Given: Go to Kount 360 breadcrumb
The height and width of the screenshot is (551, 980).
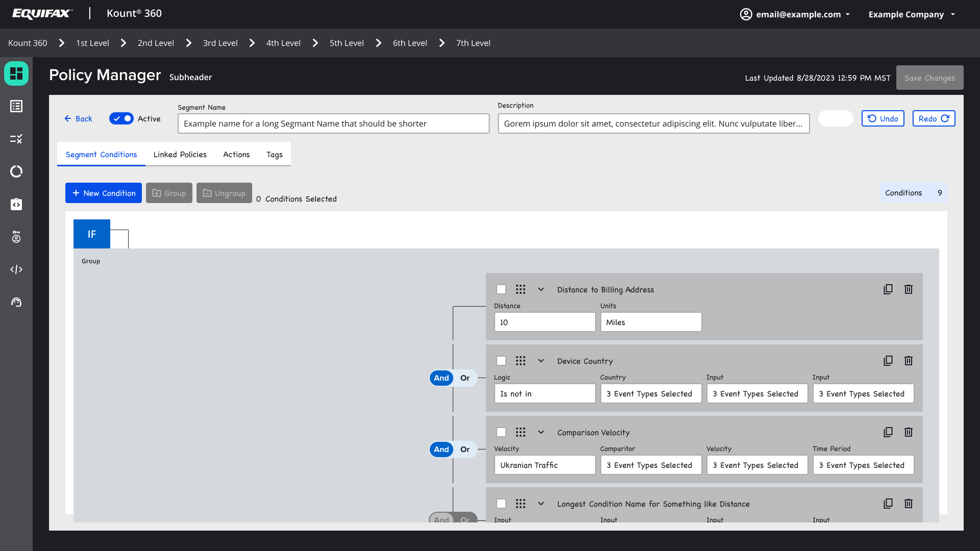Looking at the screenshot, I should 28,43.
